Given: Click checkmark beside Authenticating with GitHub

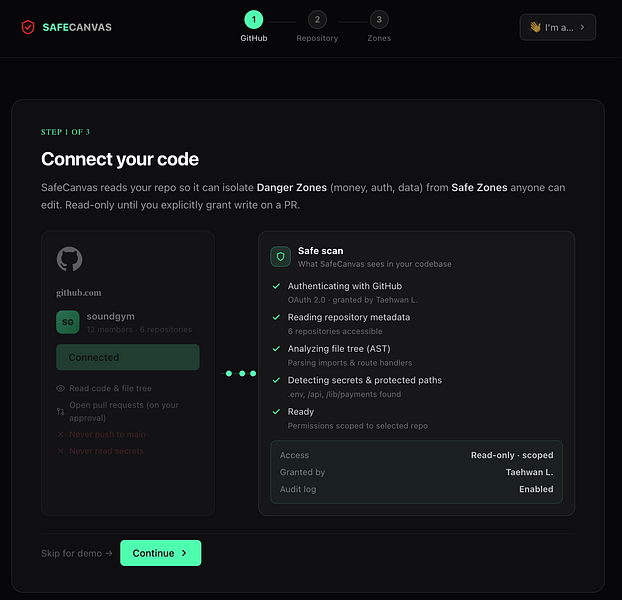Looking at the screenshot, I should pos(276,286).
